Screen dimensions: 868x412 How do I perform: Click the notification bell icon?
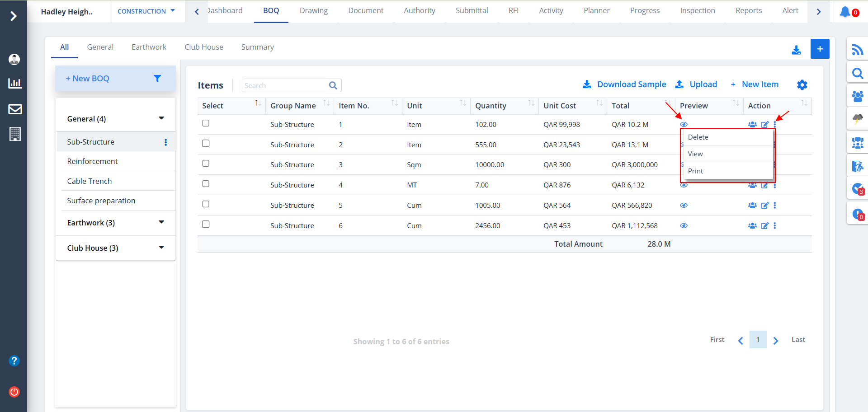pos(844,12)
